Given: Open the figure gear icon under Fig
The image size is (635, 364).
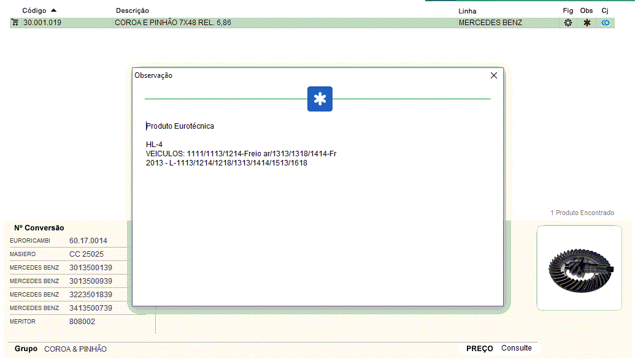Looking at the screenshot, I should (x=568, y=23).
